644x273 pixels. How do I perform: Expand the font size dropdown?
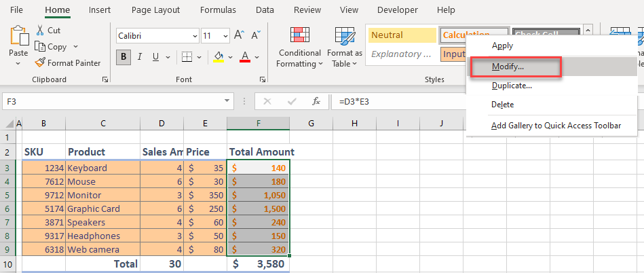click(x=225, y=35)
